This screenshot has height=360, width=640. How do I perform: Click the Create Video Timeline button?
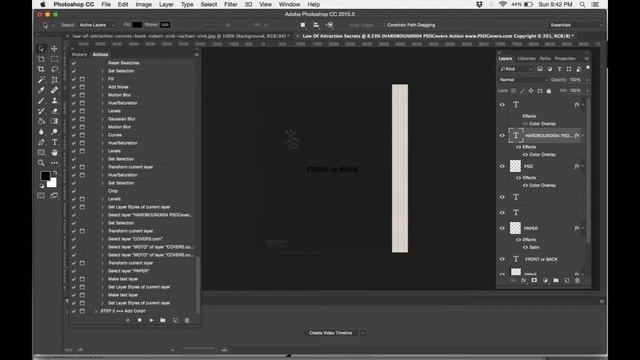331,333
